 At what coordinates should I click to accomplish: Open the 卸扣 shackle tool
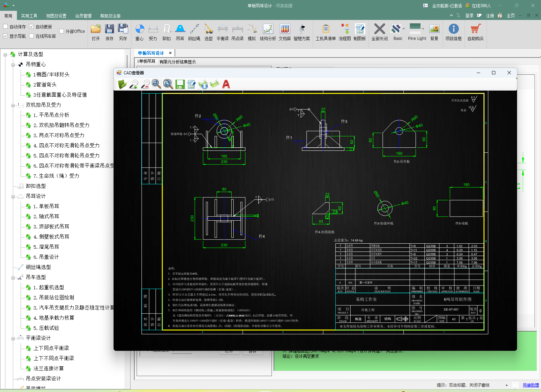pyautogui.click(x=167, y=32)
